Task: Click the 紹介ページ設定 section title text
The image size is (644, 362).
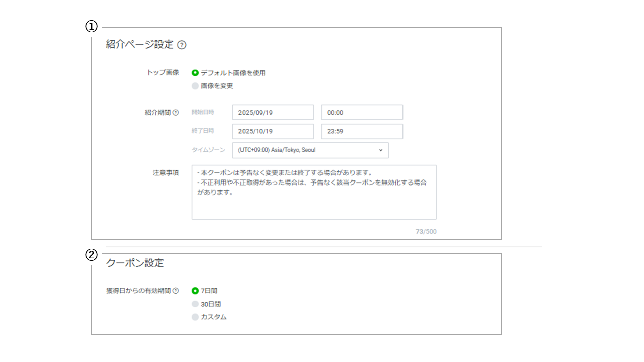Action: tap(139, 44)
